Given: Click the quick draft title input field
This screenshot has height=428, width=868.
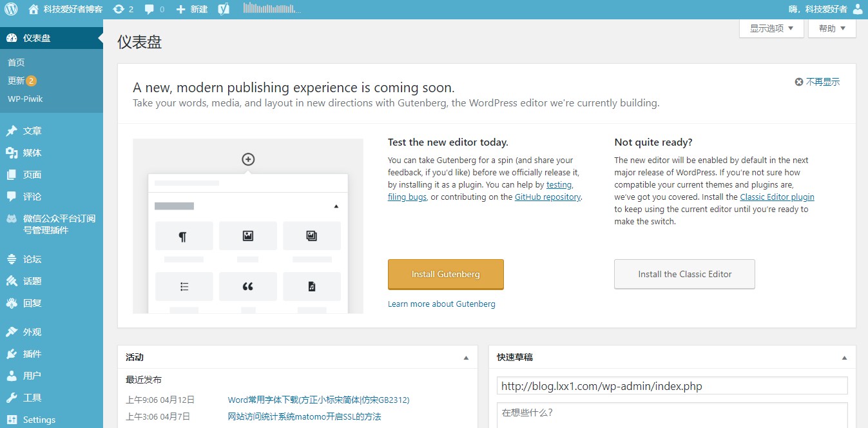Looking at the screenshot, I should [x=672, y=386].
